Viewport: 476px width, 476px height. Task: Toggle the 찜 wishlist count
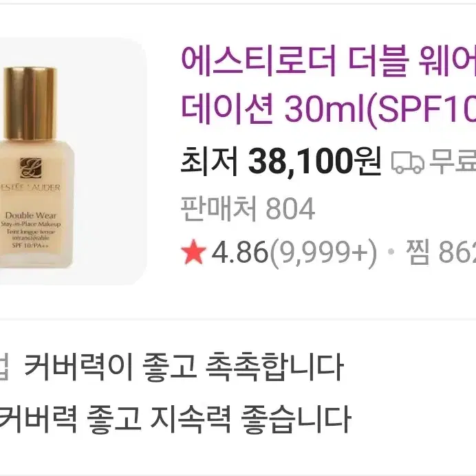[x=441, y=252]
